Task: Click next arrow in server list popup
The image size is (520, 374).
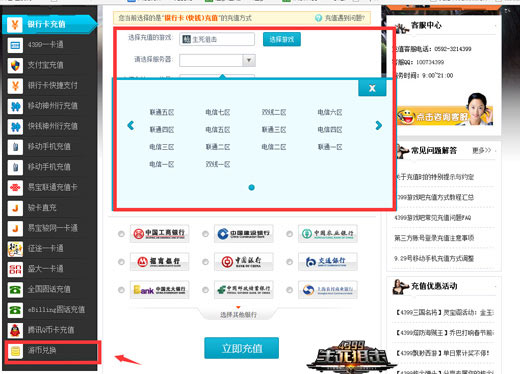Action: pos(378,125)
